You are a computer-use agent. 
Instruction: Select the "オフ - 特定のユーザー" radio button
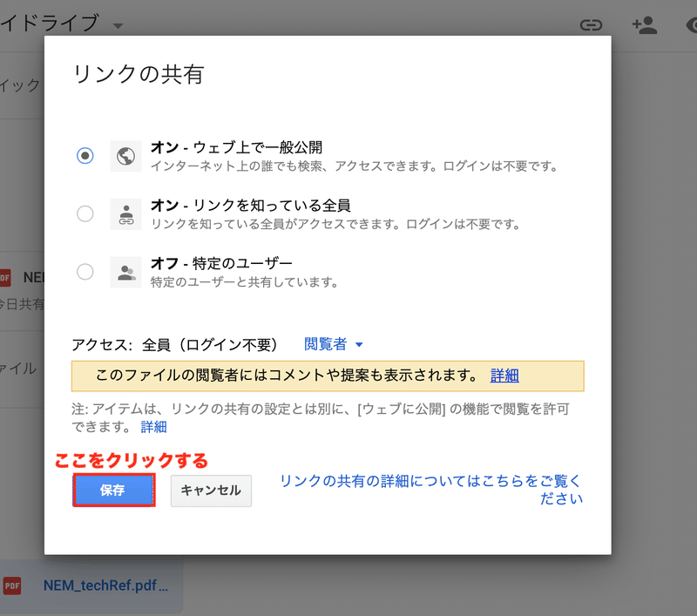pos(85,272)
